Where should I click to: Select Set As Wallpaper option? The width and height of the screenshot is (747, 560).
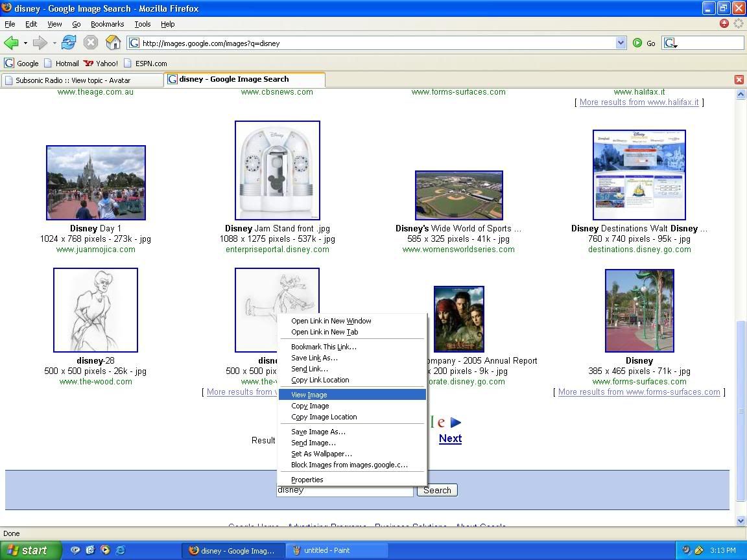click(x=352, y=453)
